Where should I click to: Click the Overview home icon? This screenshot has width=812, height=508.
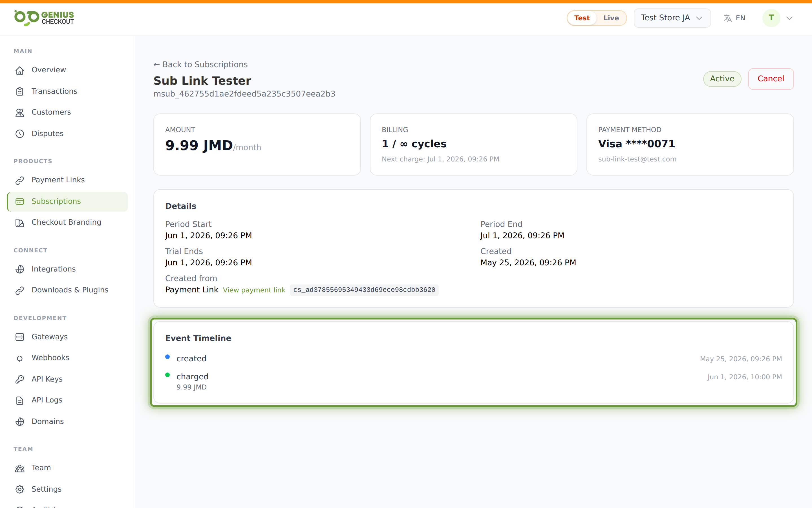pos(20,70)
